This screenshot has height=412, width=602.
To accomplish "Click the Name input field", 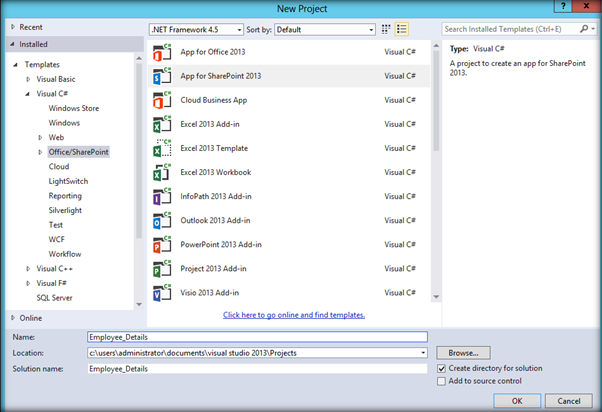I will pyautogui.click(x=257, y=337).
